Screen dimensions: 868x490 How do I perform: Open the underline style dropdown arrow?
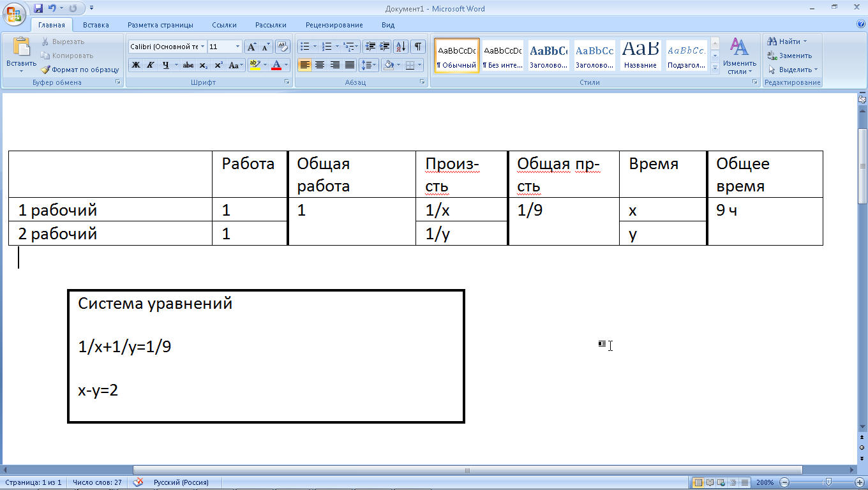click(176, 65)
